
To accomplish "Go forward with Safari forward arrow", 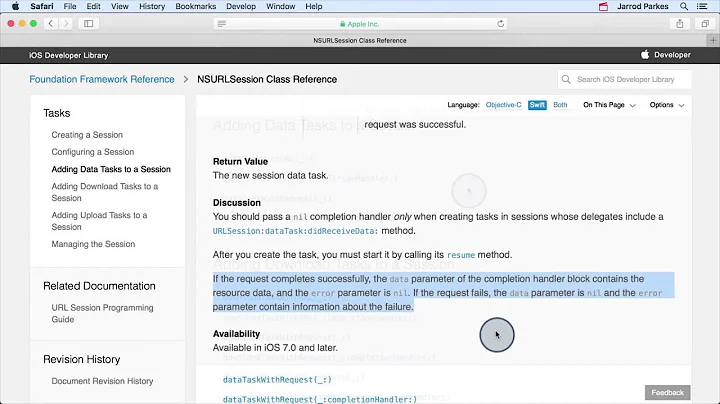I will tap(66, 23).
